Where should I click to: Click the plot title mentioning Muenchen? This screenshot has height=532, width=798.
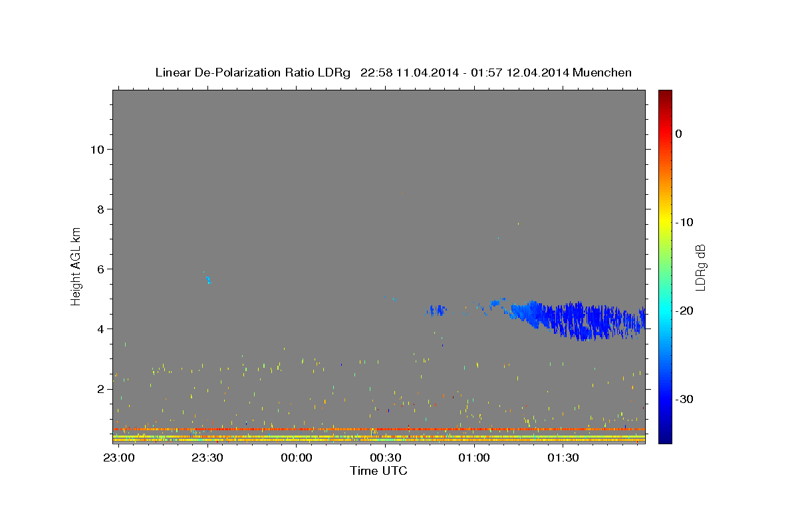(393, 72)
